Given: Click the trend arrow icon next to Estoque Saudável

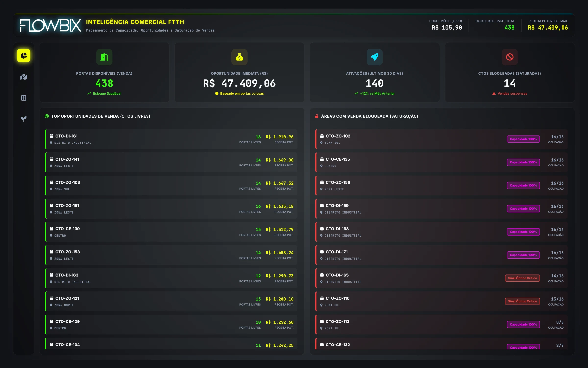Looking at the screenshot, I should (x=89, y=93).
